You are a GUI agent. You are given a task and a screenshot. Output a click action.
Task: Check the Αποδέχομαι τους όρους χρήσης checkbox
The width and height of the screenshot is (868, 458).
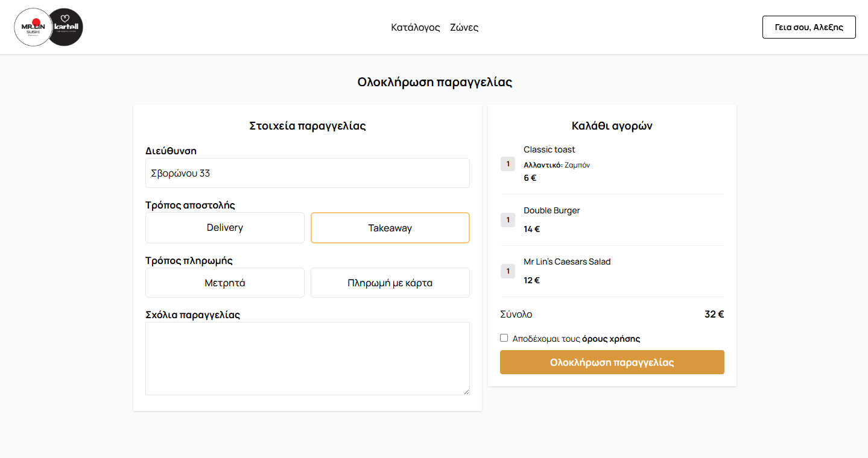504,338
